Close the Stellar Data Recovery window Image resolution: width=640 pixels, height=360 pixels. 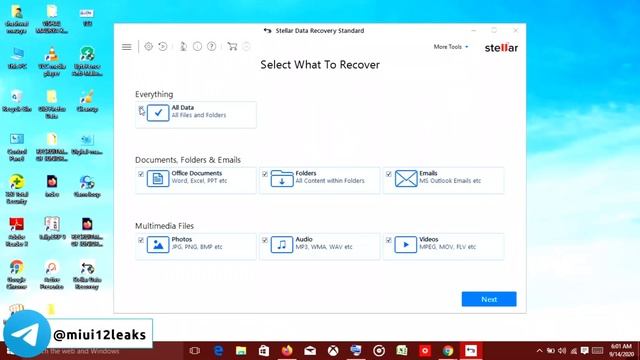[x=516, y=31]
